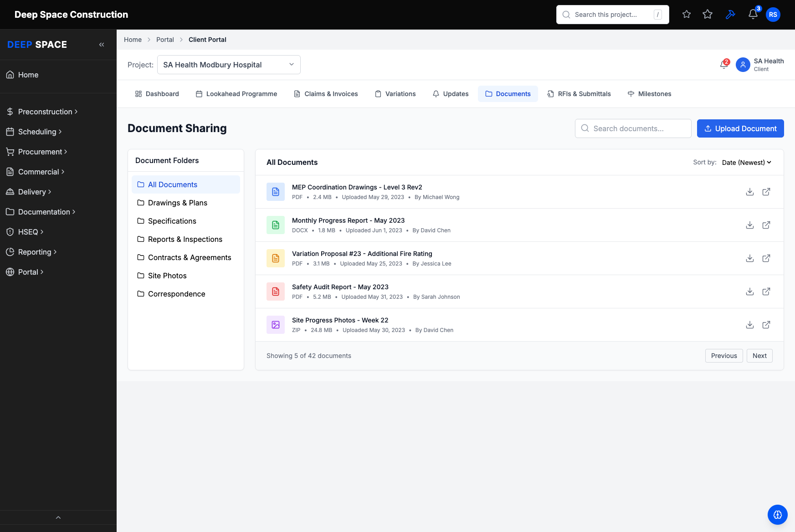Open MEP Coordination Drawings in new window
The image size is (795, 532).
point(766,192)
